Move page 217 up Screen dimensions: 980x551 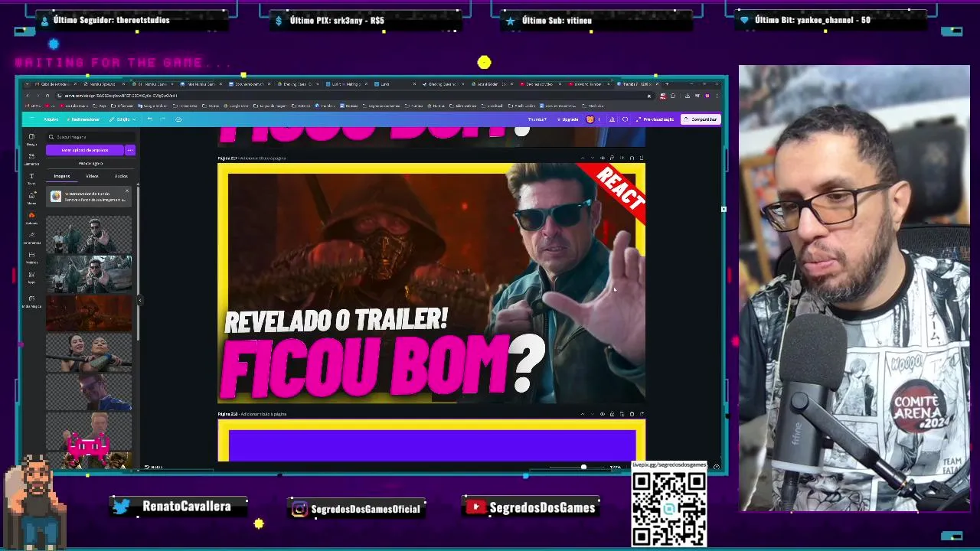coord(583,158)
